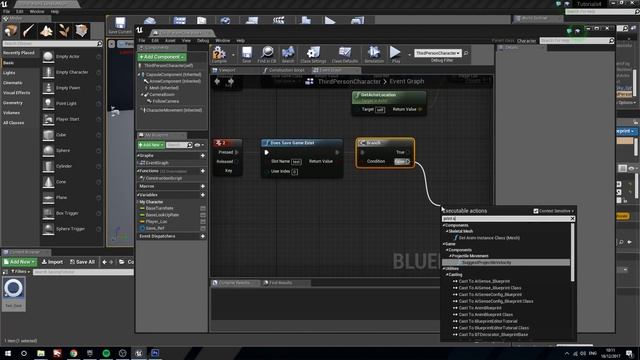Click Unreal Engine taskbar icon

point(139,353)
